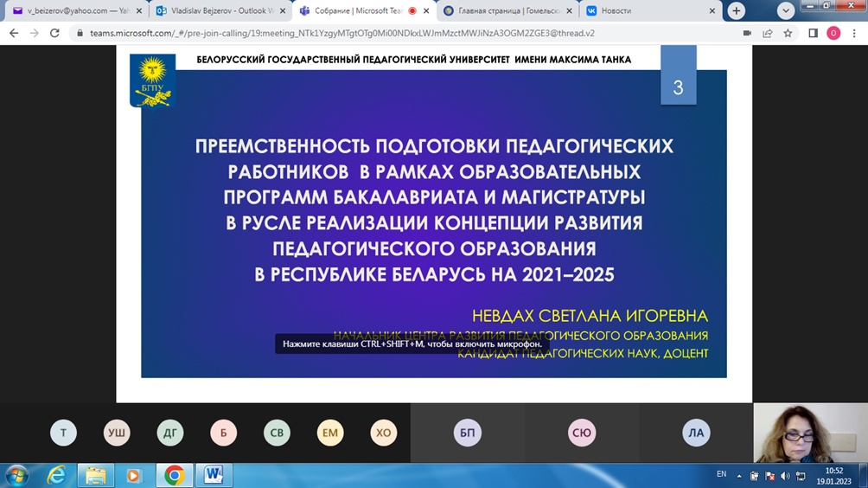Open the Chrome three-dot menu

854,33
